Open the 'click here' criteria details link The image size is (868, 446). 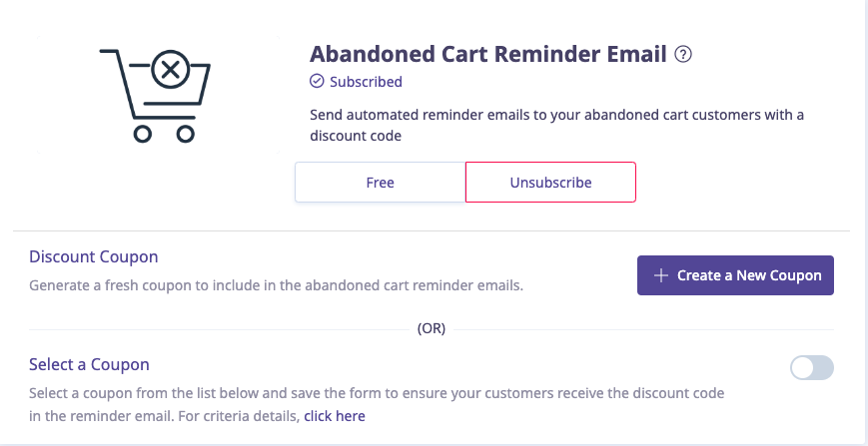[x=335, y=415]
